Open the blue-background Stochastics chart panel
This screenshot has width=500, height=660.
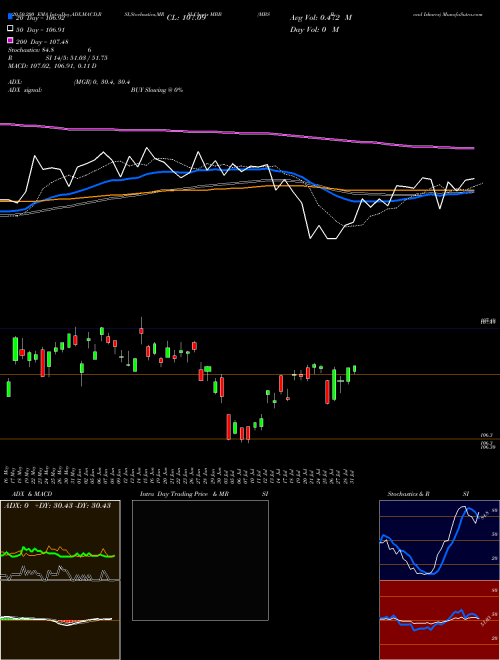pos(439,540)
